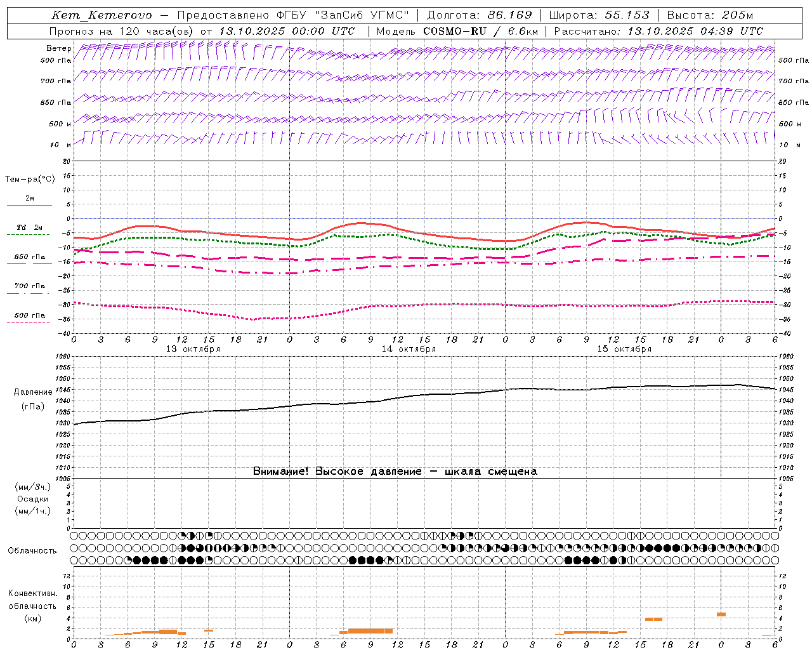Screen dimensions: 812x650
Task: Click the 1005 value on the left pressure axis
Action: click(x=62, y=479)
